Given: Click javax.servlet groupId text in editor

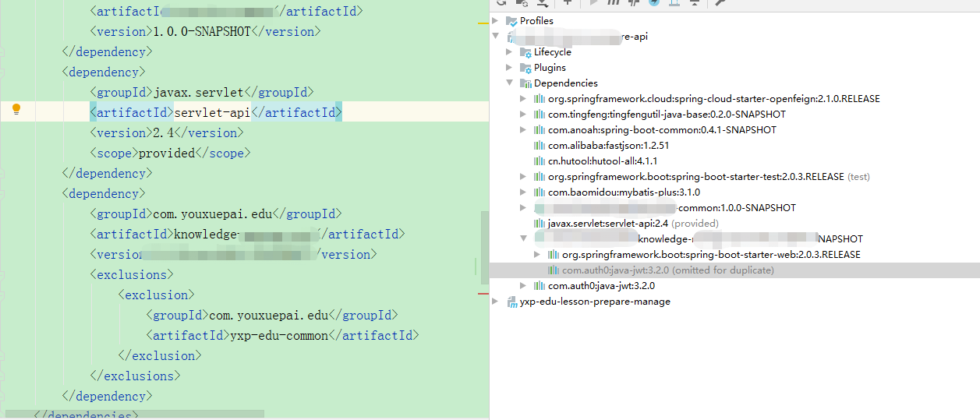Looking at the screenshot, I should [198, 92].
